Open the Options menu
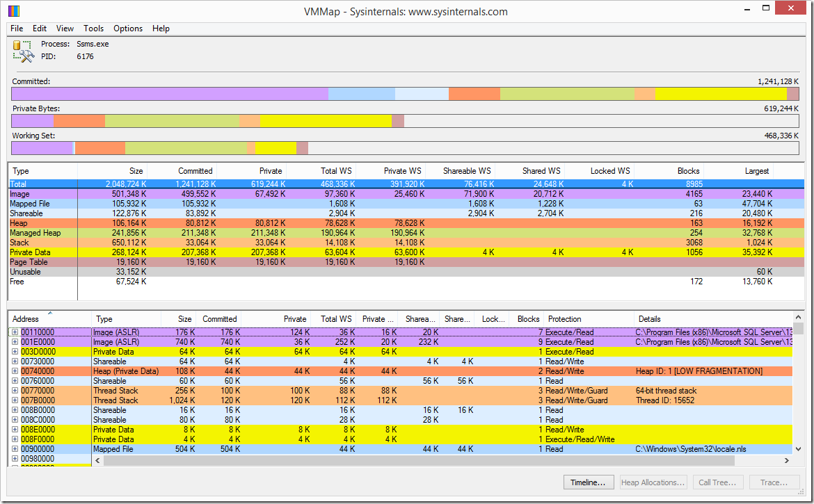 [x=128, y=29]
